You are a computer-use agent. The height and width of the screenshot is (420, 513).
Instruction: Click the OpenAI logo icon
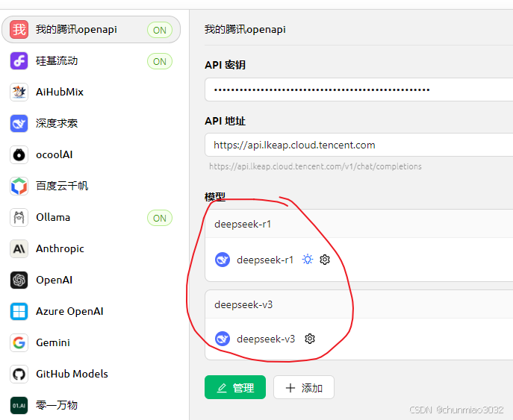click(x=19, y=280)
